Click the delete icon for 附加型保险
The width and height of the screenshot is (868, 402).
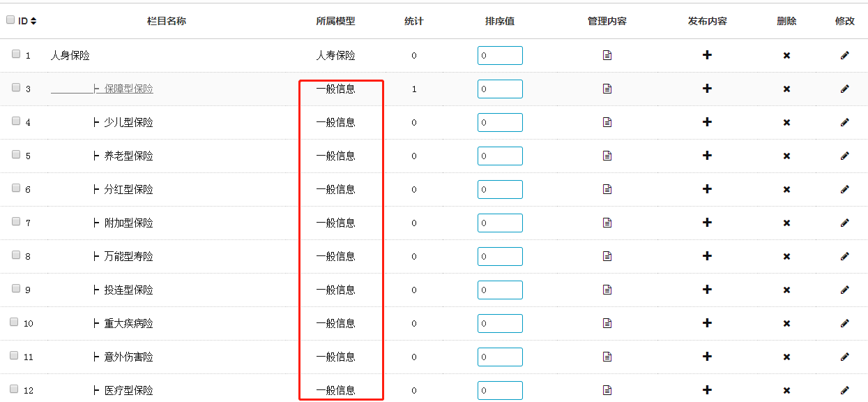(786, 223)
